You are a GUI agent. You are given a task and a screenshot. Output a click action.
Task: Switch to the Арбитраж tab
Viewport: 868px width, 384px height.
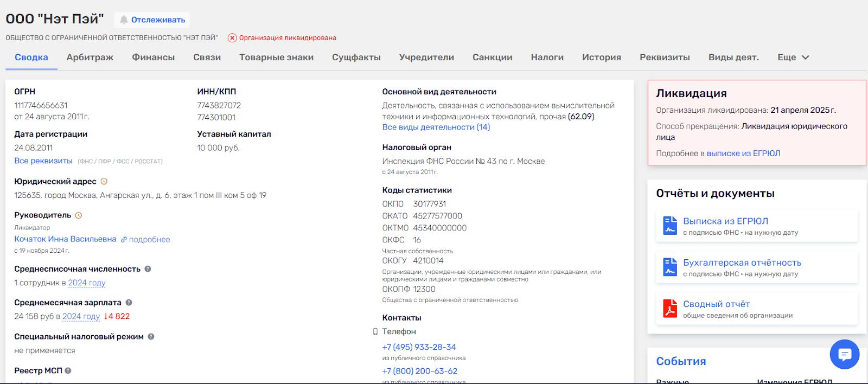90,57
